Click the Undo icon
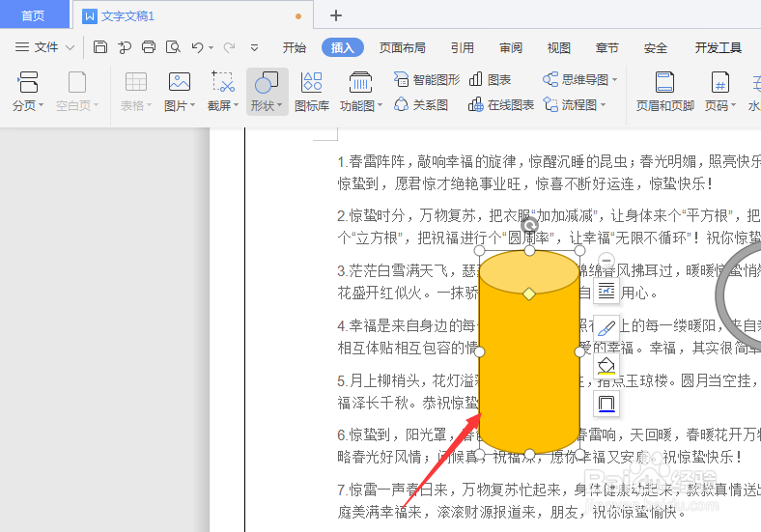 [x=197, y=47]
